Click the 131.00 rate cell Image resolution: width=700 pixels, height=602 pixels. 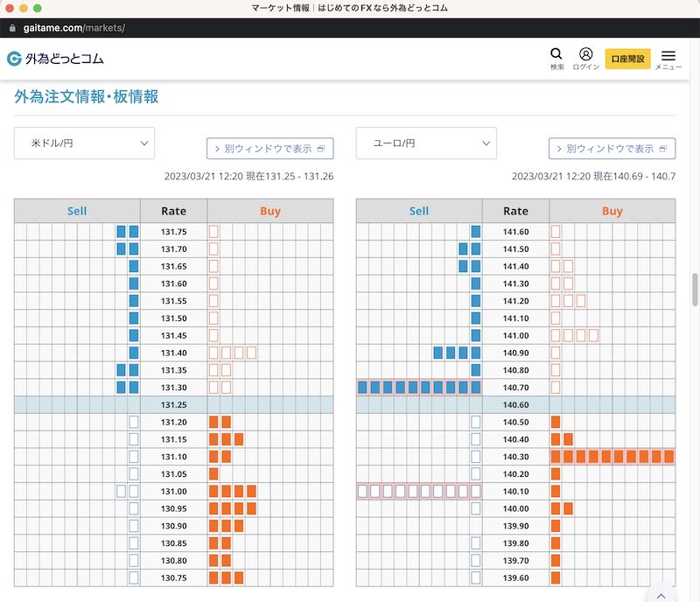(173, 491)
